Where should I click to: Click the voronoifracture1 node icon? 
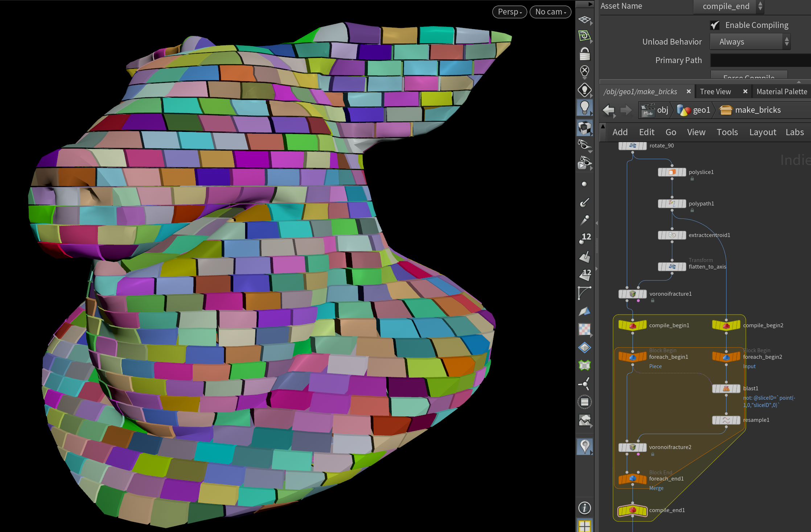point(633,294)
